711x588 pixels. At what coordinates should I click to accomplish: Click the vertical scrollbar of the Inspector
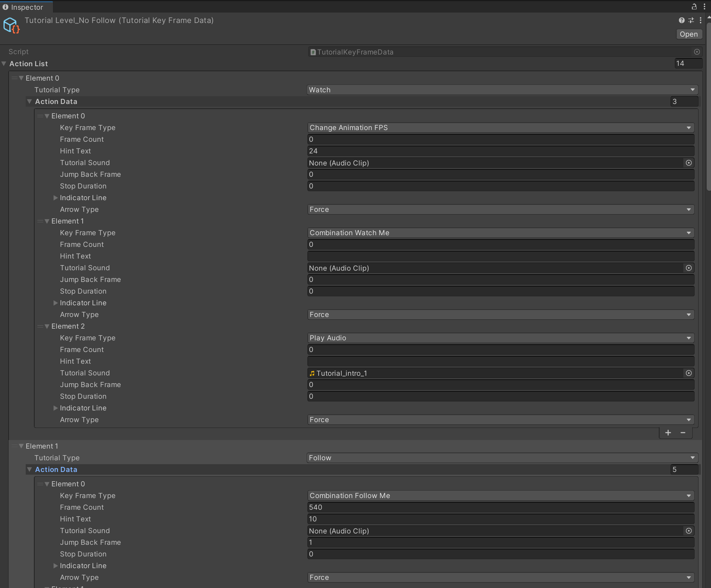[708, 105]
